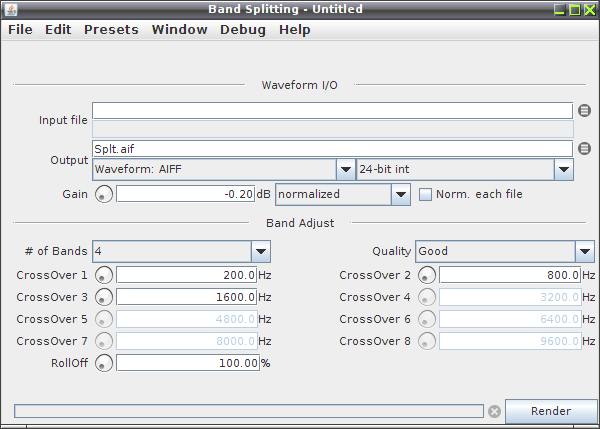
Task: Click the RollOff field 100.00
Action: point(188,363)
